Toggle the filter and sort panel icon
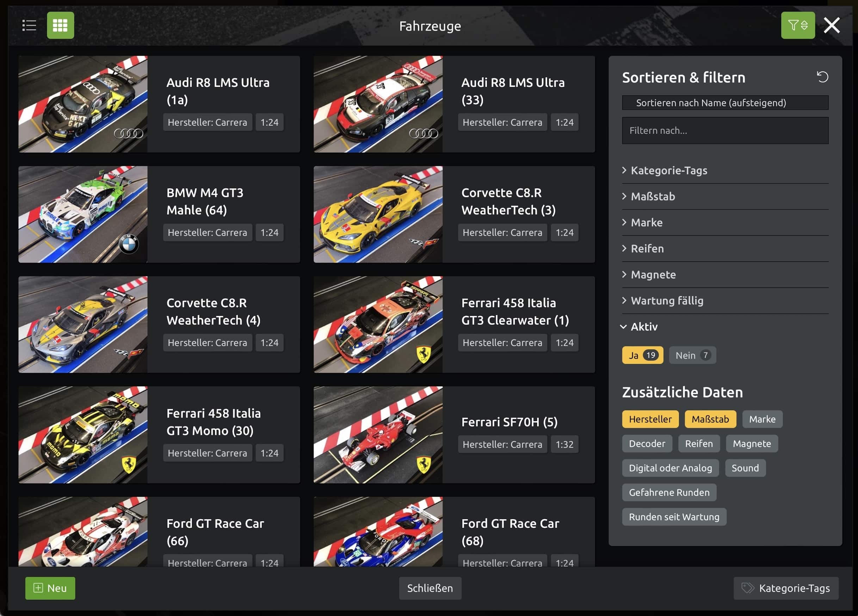Image resolution: width=858 pixels, height=616 pixels. point(798,25)
